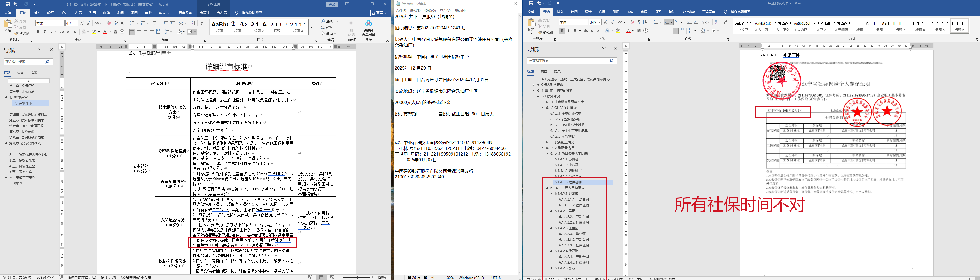Turn off Bold in 中亚投标文件 Word ribbon

(x=562, y=31)
